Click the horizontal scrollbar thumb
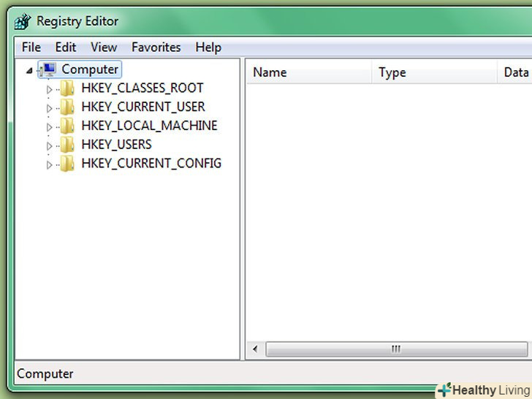Image resolution: width=532 pixels, height=399 pixels. click(x=396, y=349)
